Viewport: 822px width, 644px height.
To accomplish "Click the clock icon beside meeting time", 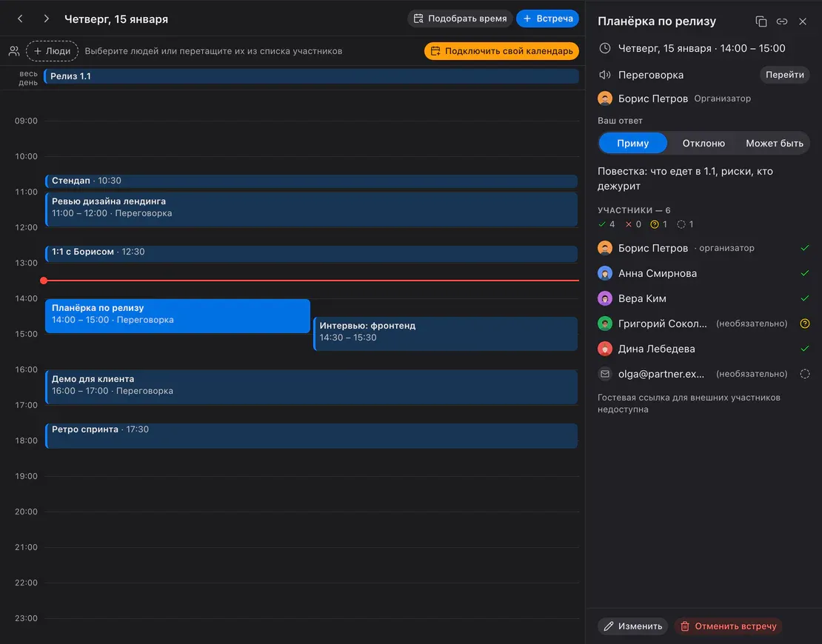I will pyautogui.click(x=605, y=48).
